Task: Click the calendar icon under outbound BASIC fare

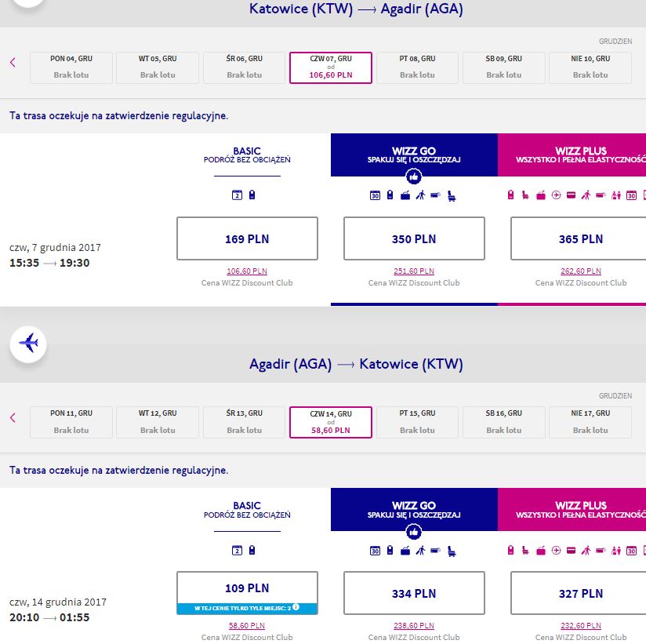Action: click(237, 195)
